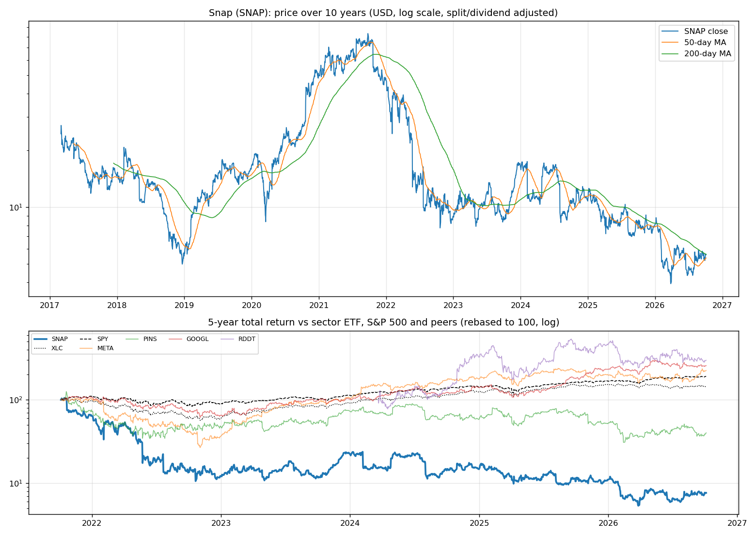Screen dimensions: 756x536
Task: Click the 2024 tick on the price chart
Action: pos(520,305)
